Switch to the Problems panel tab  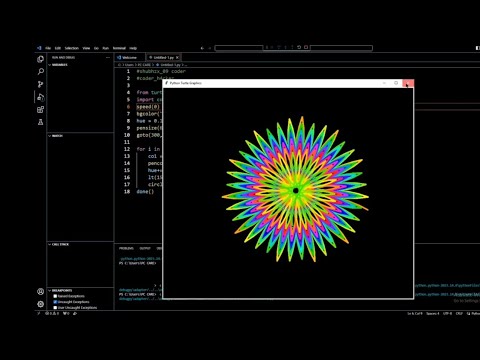126,248
